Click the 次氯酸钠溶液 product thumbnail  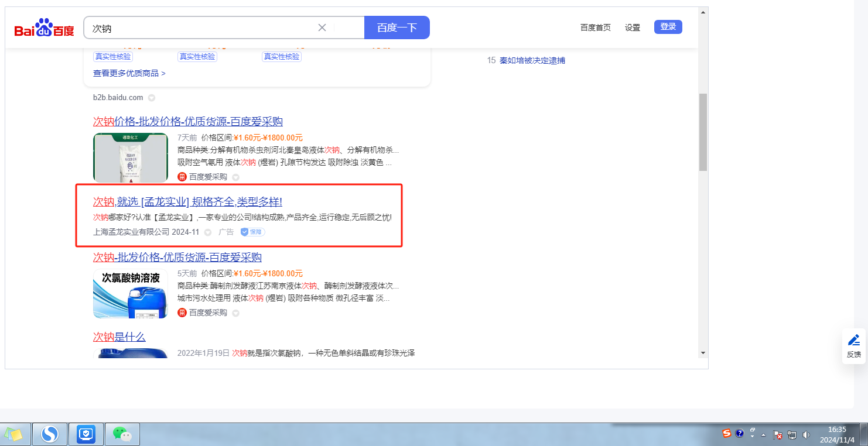coord(131,294)
